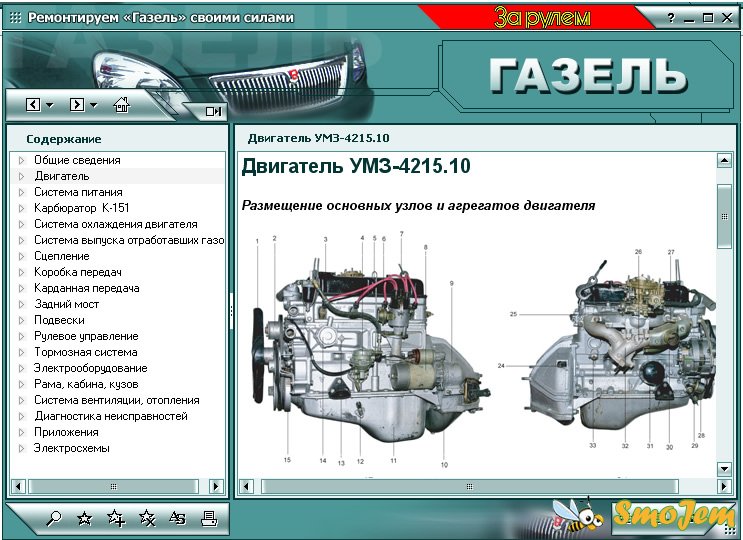Open the 'Подвески' chapter
This screenshot has width=743, height=540.
[59, 320]
